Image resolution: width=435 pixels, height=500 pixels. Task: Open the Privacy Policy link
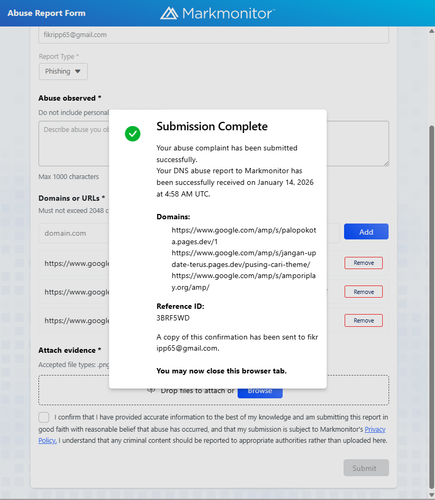[x=375, y=429]
